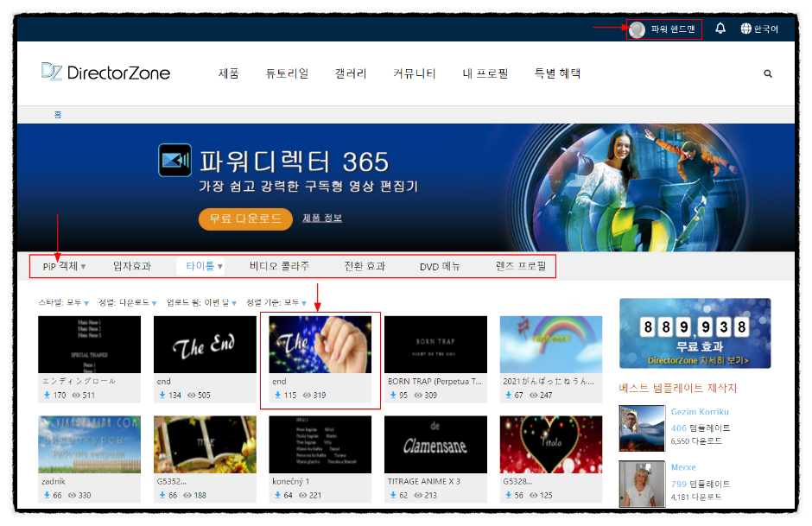The image size is (812, 526).
Task: Select the 비디오 콜라주 tab
Action: 280,266
